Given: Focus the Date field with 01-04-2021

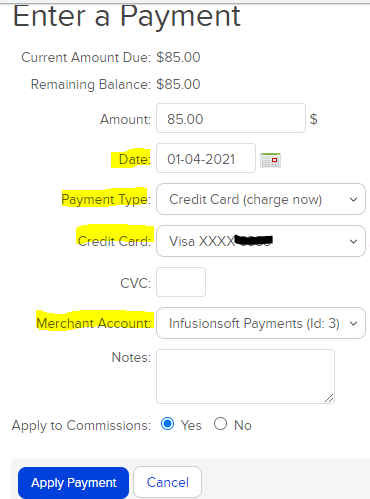Looking at the screenshot, I should point(206,158).
